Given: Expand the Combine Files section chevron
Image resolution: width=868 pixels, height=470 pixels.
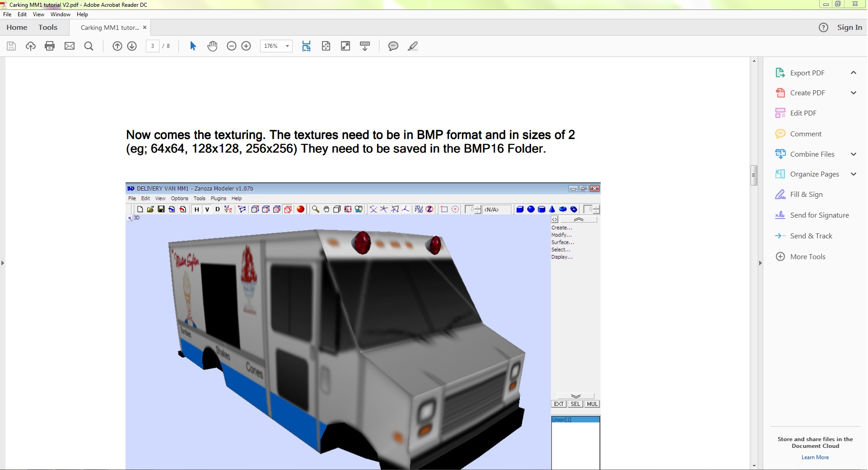Looking at the screenshot, I should pos(854,154).
